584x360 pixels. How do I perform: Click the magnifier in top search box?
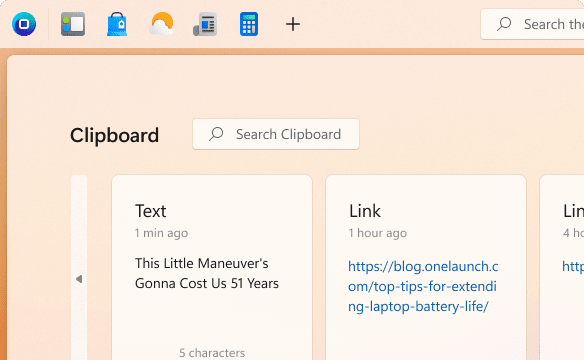504,24
